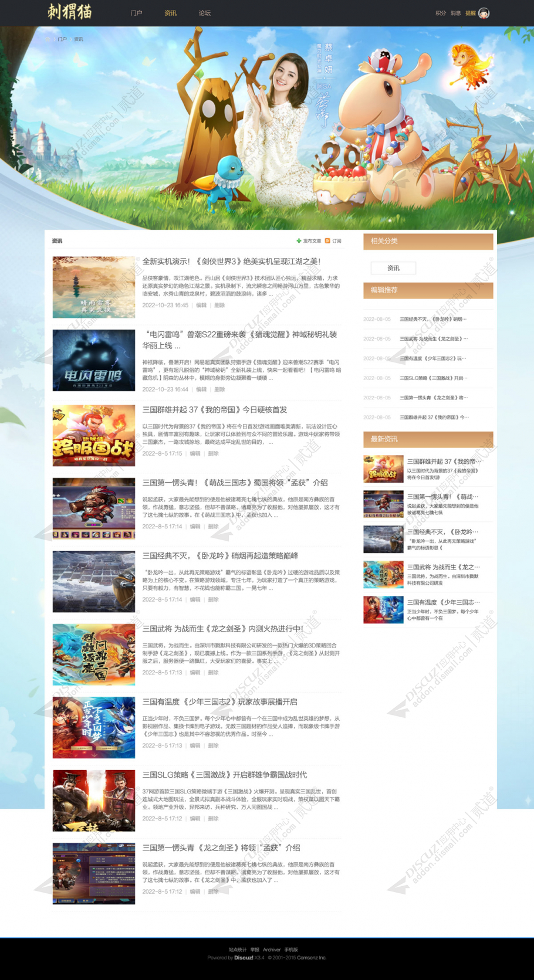Click sidebar 少年三国志 small thumbnail
Viewport: 534px width, 980px height.
383,609
